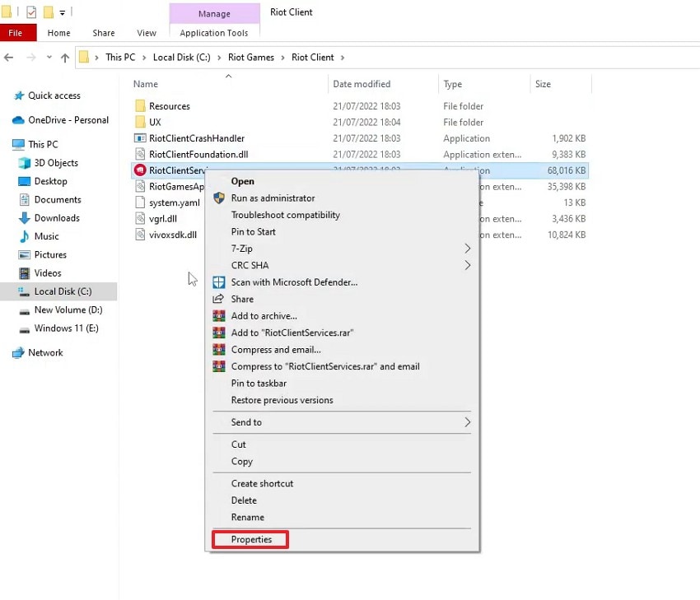Click the Name column header to sort files
The image size is (700, 600).
coord(145,84)
